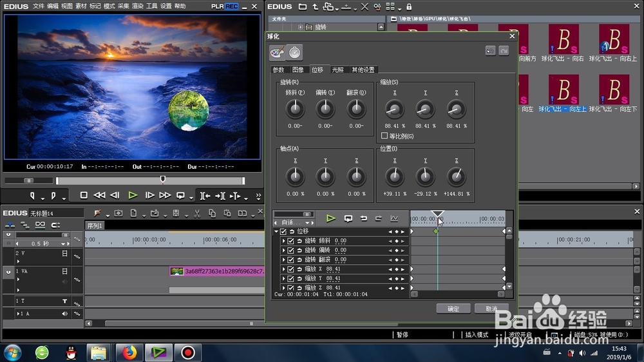Screen dimensions: 644x362
Task: Open the 自适 zoom dropdown in dialog
Action: click(x=307, y=223)
